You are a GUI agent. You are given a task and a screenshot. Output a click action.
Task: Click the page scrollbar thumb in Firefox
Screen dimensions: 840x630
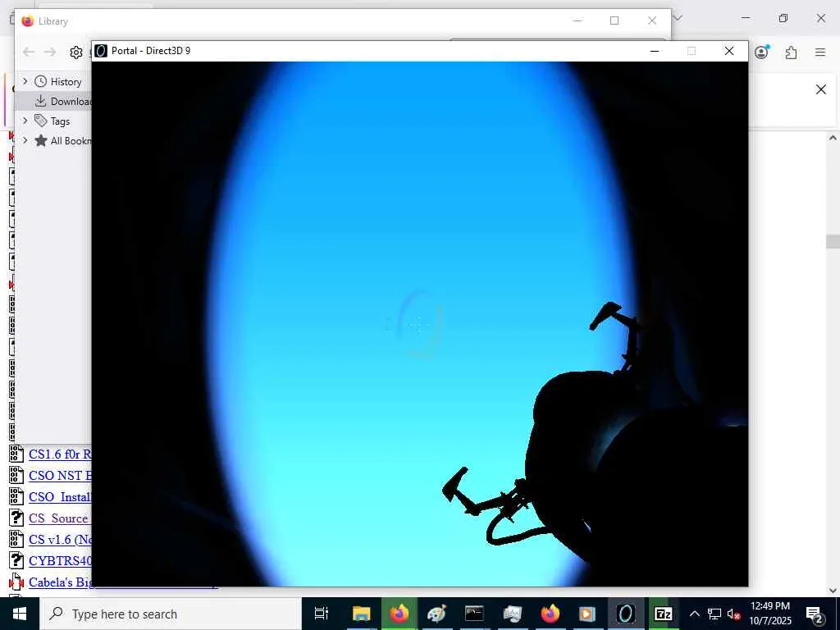pos(833,241)
